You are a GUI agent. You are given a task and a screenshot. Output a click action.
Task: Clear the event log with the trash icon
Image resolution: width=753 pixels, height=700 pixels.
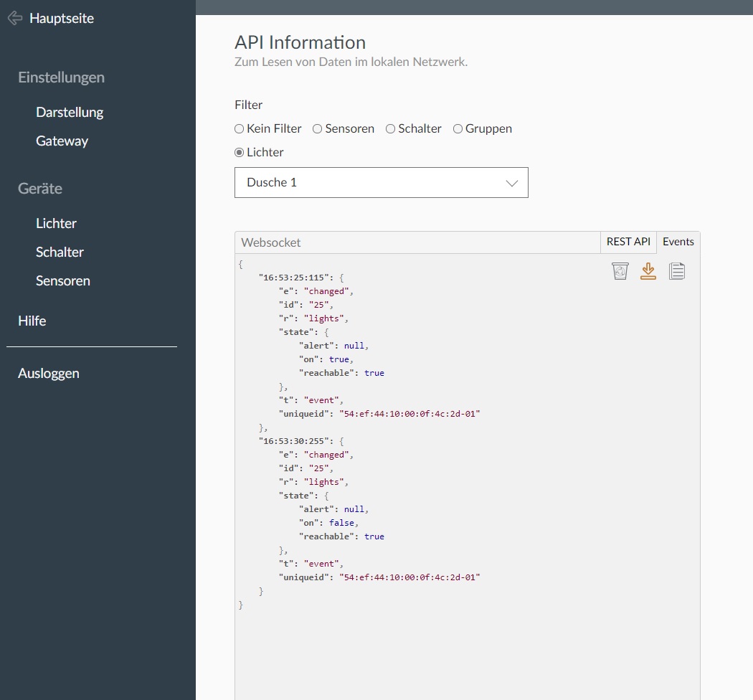pos(620,271)
